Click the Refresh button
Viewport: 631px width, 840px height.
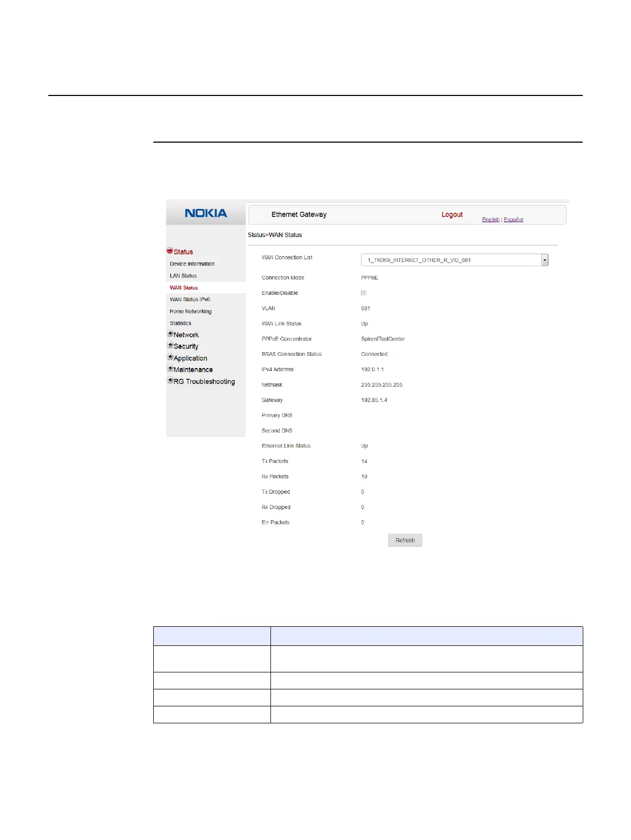click(x=405, y=540)
